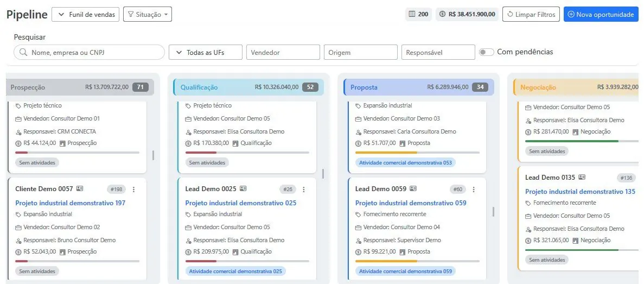644x284 pixels.
Task: Click the Responsável filter field
Action: tap(438, 52)
